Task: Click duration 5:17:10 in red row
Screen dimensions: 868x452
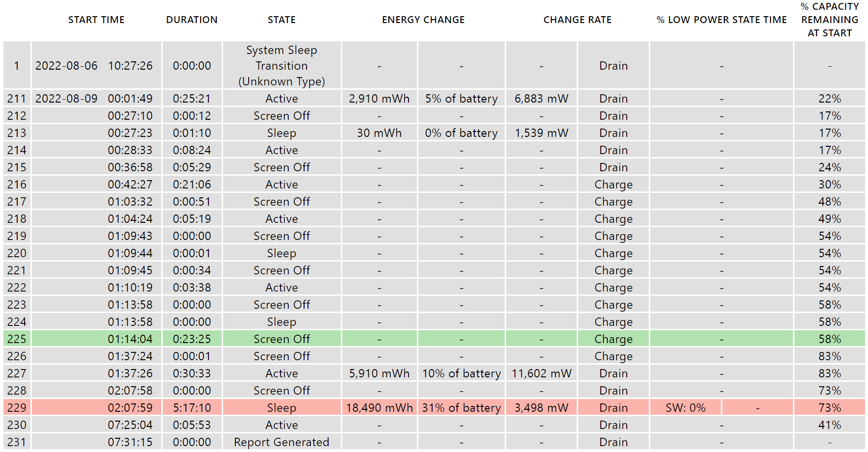Action: pyautogui.click(x=192, y=407)
